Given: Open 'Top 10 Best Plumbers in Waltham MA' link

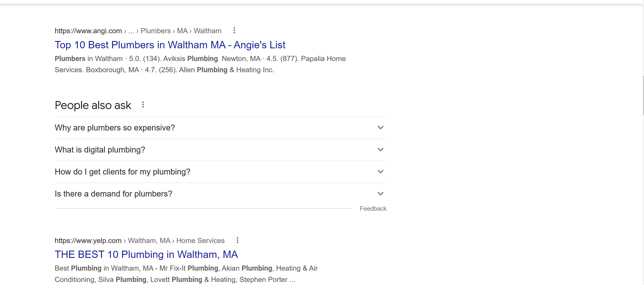Looking at the screenshot, I should point(170,45).
